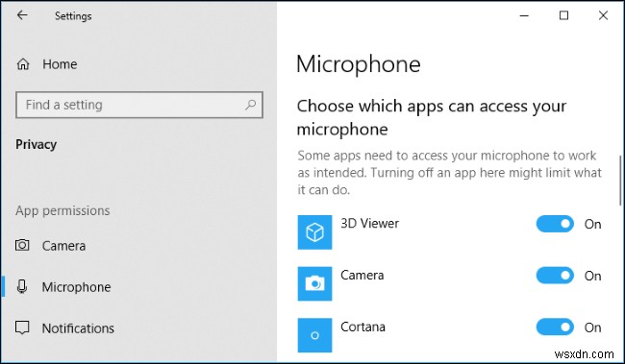The image size is (625, 364).
Task: Click the Settings window title
Action: click(x=73, y=16)
